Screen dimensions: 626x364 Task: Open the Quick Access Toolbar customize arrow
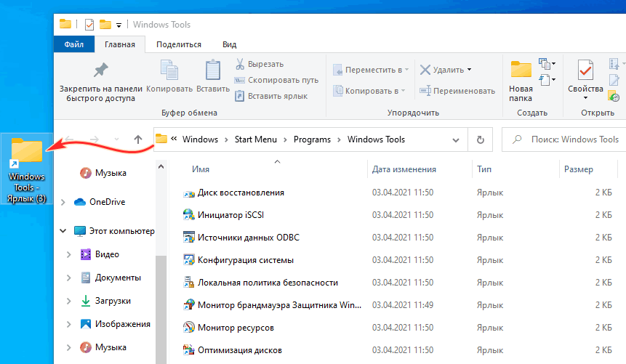pos(119,25)
